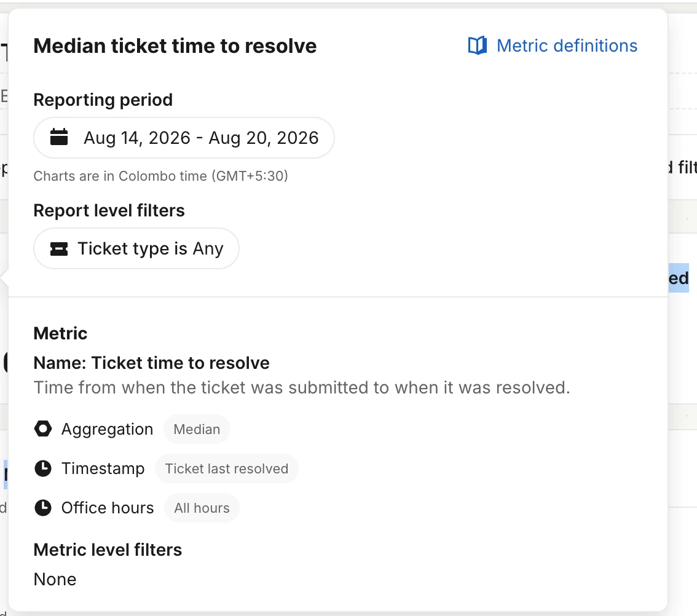Open the reporting period date picker
The width and height of the screenshot is (697, 616).
click(x=184, y=138)
